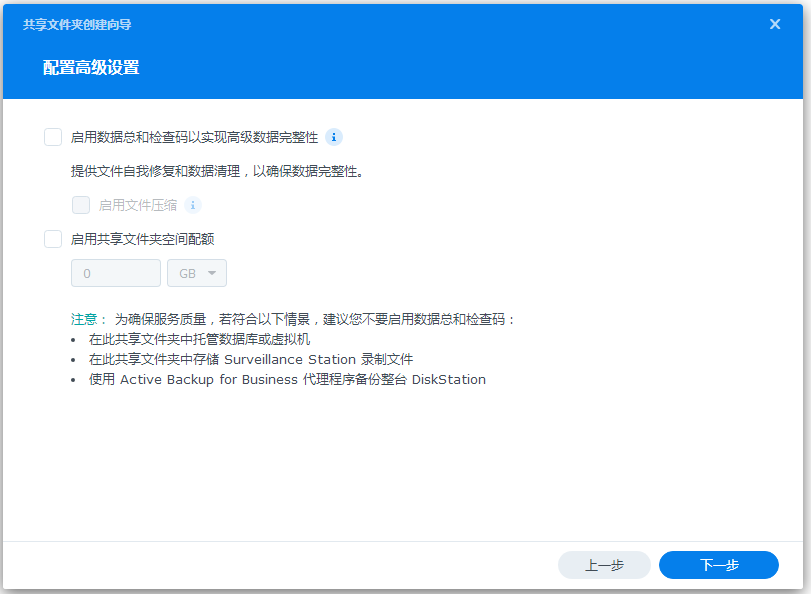Click the Surveillance Station bullet item

click(250, 359)
